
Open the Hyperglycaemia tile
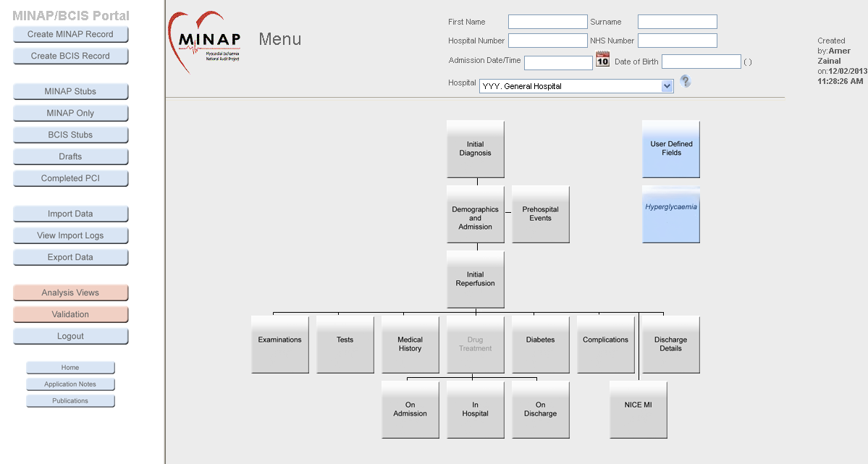(670, 214)
